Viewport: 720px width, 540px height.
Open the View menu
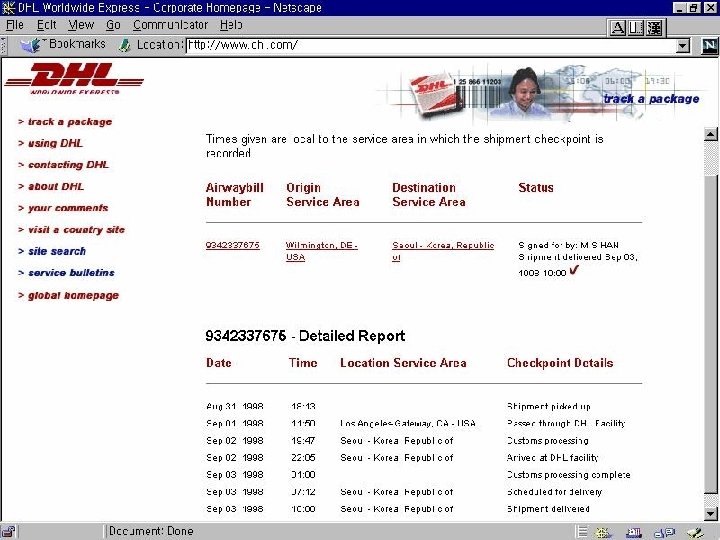click(81, 25)
